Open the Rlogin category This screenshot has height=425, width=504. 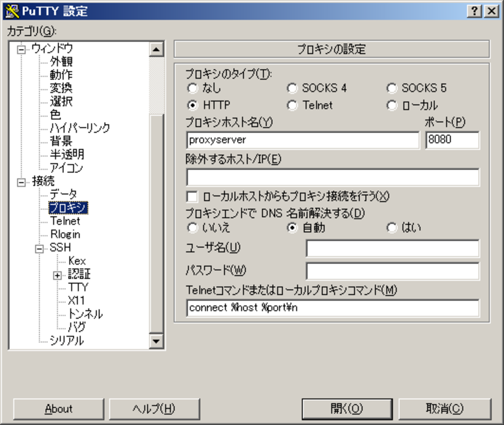(x=65, y=234)
